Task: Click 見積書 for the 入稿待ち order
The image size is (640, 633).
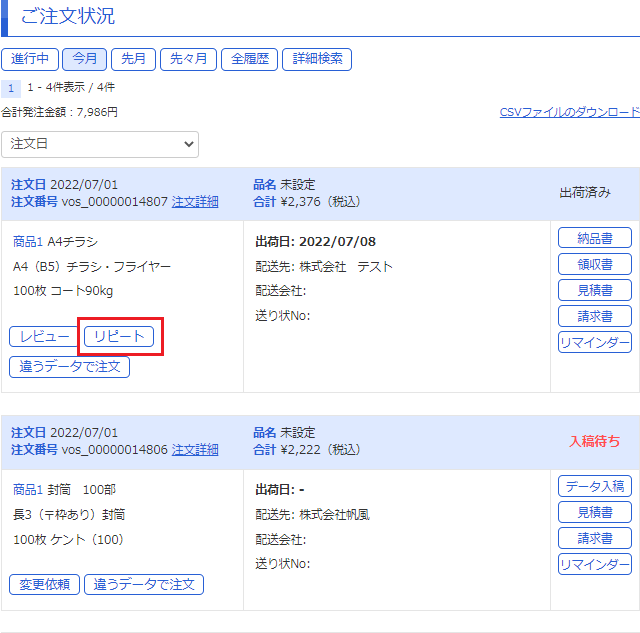Action: [594, 512]
